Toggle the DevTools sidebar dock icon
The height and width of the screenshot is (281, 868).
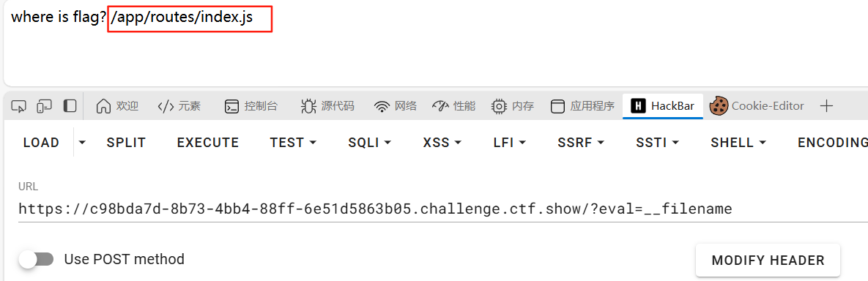pos(70,106)
